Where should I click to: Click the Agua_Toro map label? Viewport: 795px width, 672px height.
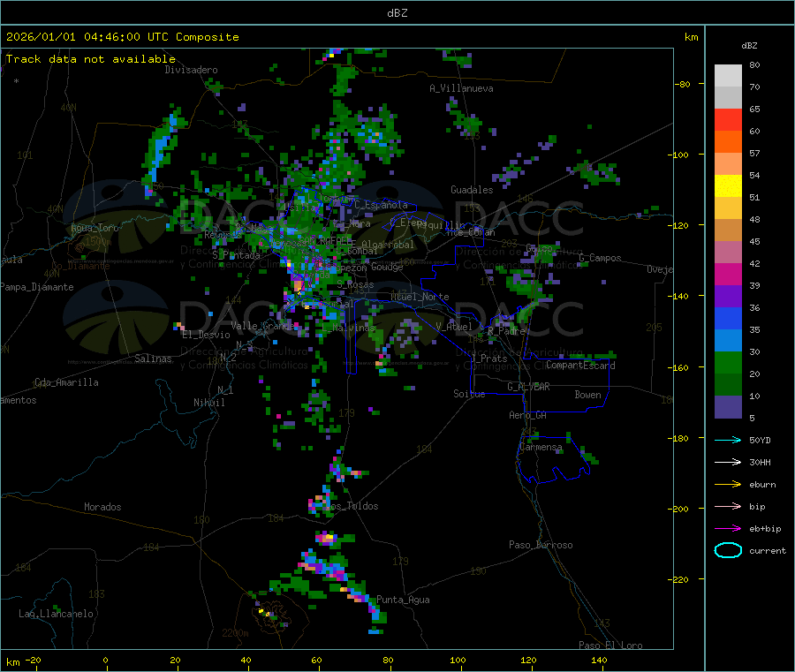95,228
